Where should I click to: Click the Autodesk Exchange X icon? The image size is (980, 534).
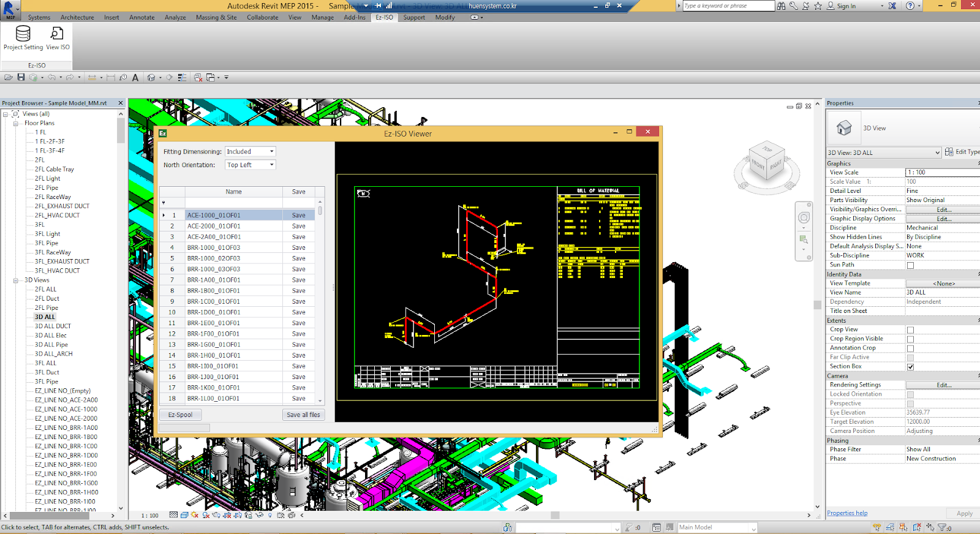tap(892, 6)
